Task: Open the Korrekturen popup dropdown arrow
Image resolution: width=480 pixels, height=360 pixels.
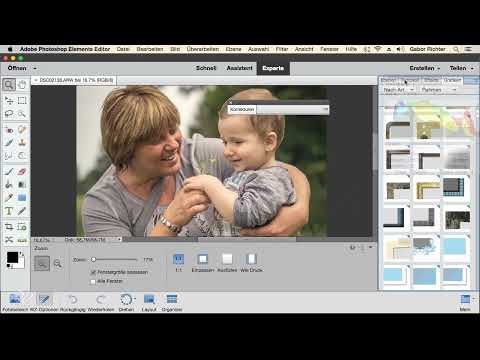Action: (325, 109)
